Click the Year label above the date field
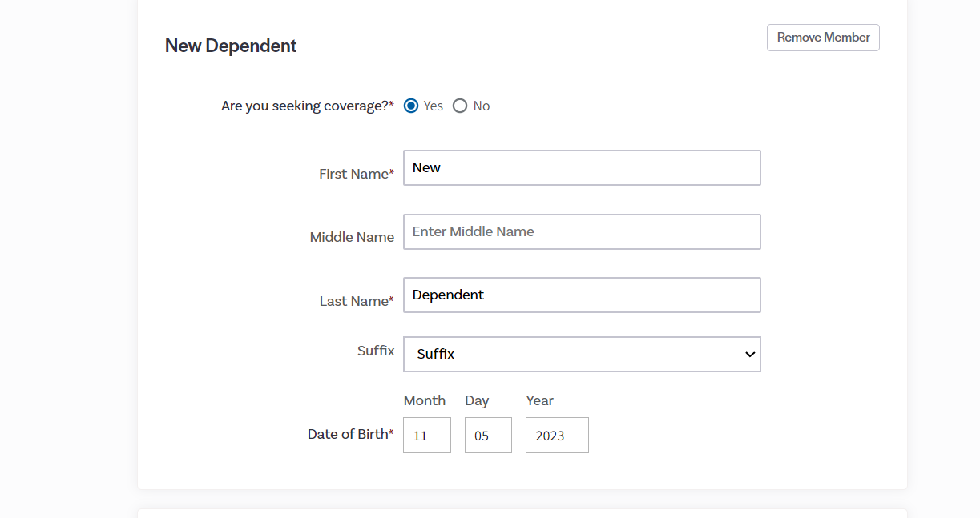Screen dimensions: 980x518 pos(539,400)
